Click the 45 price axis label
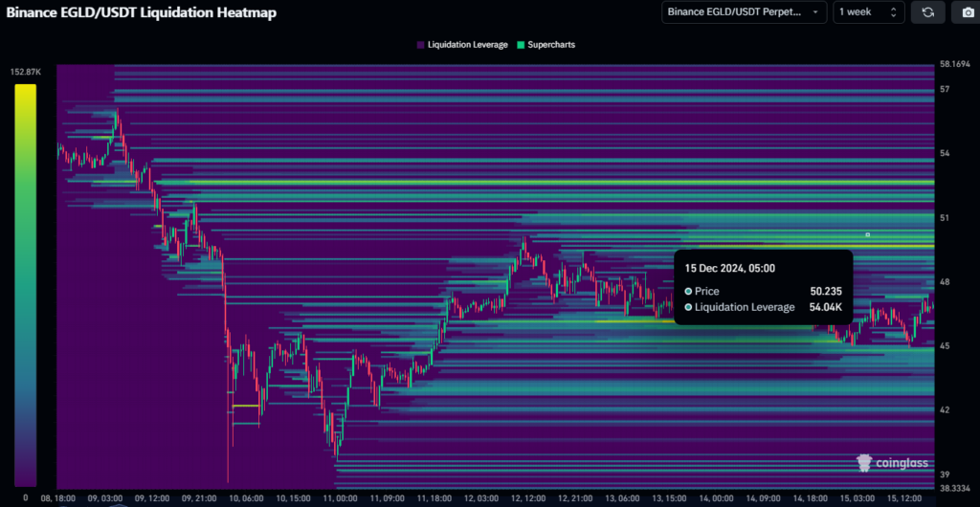 click(x=945, y=346)
